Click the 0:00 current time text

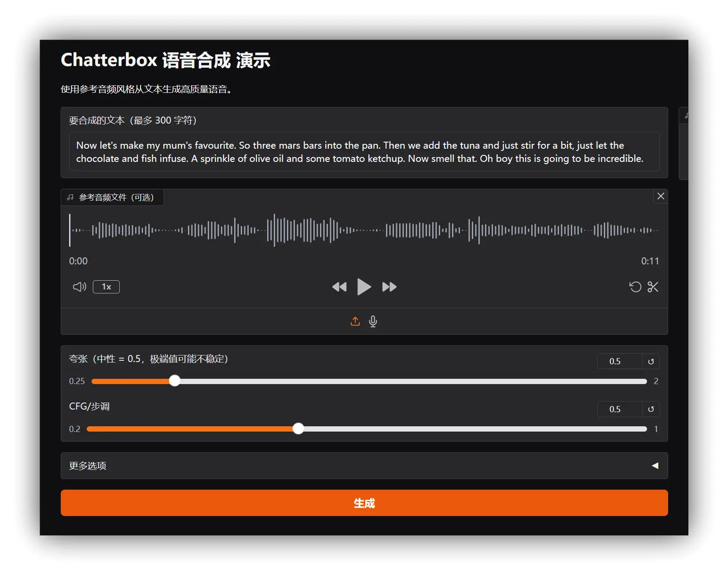[78, 261]
